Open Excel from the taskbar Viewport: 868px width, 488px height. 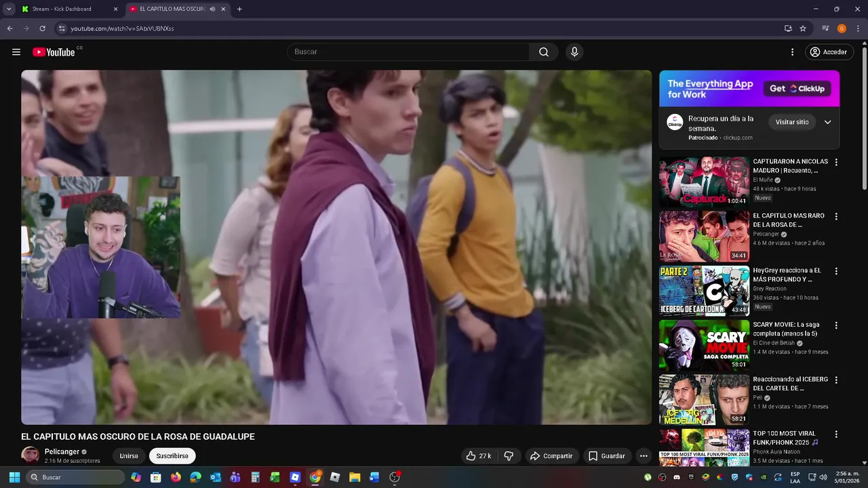(x=275, y=477)
